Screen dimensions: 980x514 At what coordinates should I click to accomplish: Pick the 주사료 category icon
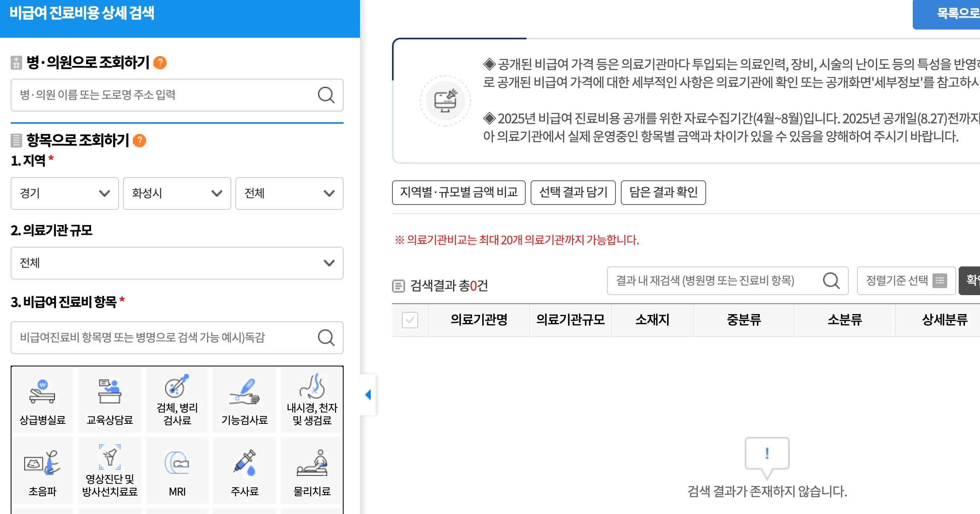click(244, 471)
